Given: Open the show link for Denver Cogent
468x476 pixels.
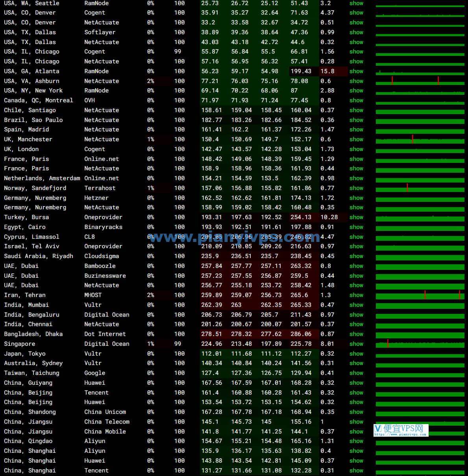Looking at the screenshot, I should click(x=356, y=13).
